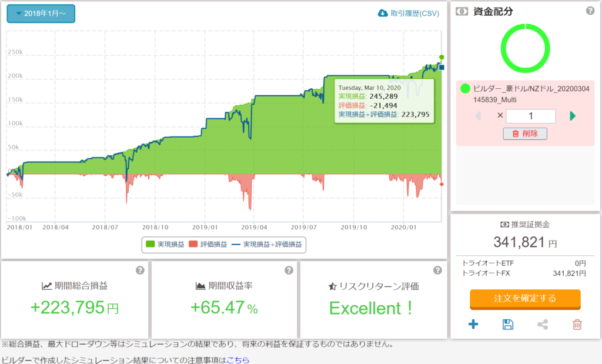
Task: Click the floppy disk save icon
Action: coord(508,324)
